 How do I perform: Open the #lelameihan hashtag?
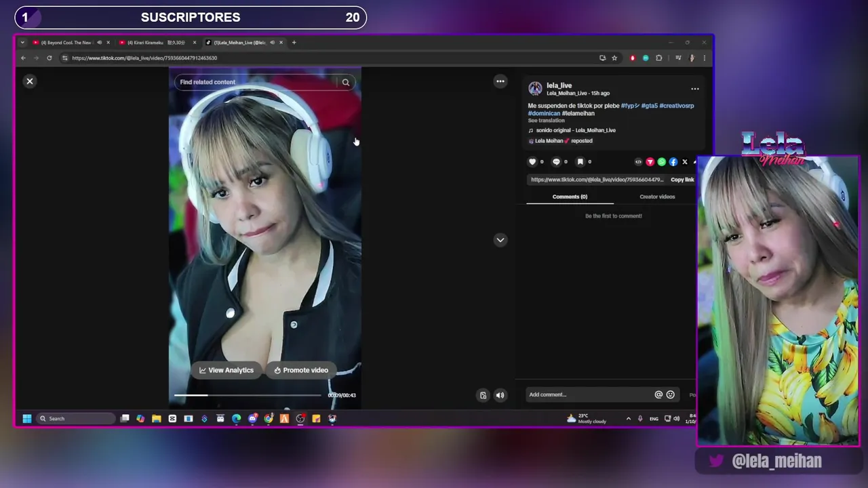tap(578, 113)
